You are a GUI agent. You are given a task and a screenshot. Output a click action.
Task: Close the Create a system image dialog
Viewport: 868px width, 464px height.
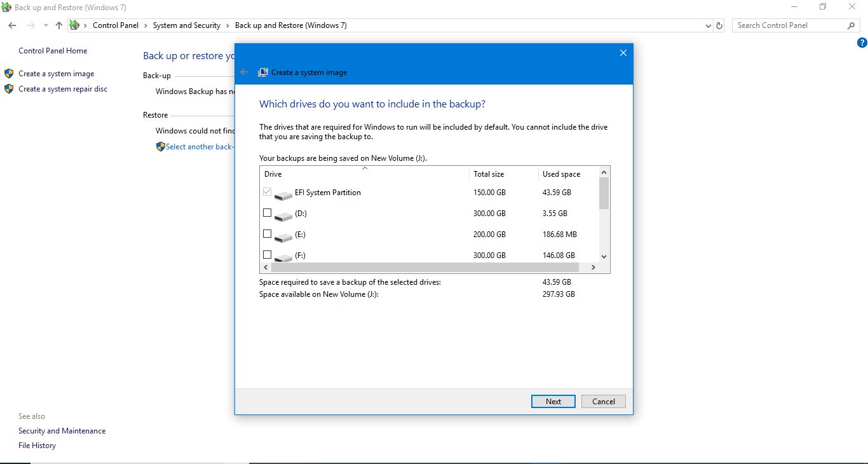(623, 53)
